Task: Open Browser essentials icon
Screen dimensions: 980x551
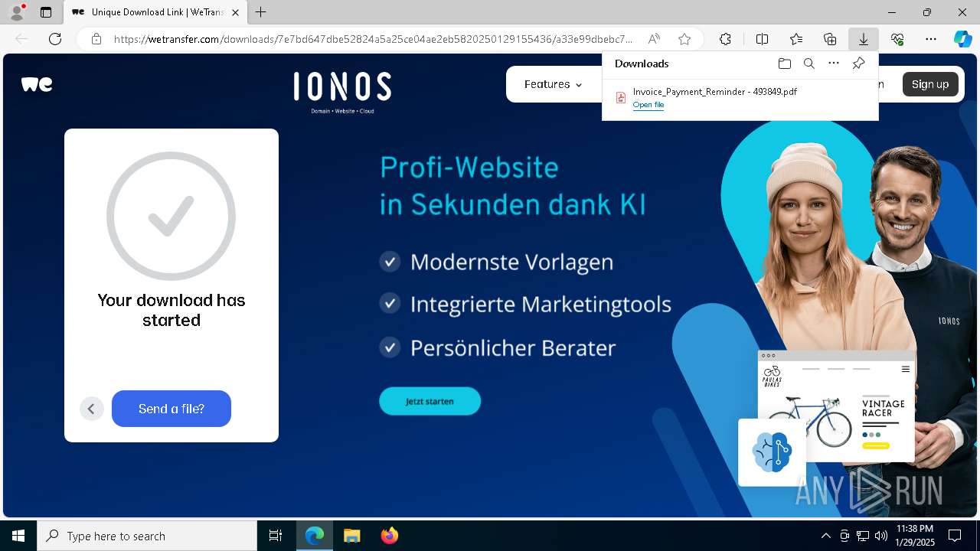Action: [x=897, y=39]
